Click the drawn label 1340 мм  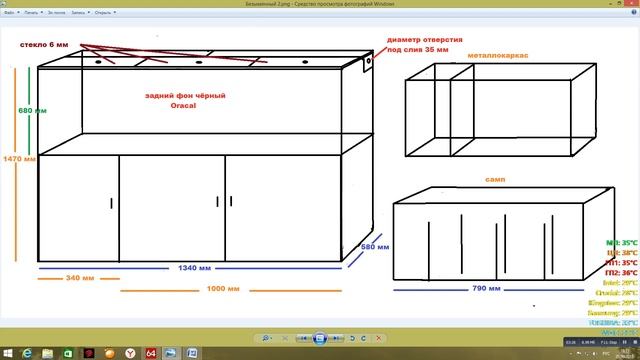pos(194,268)
